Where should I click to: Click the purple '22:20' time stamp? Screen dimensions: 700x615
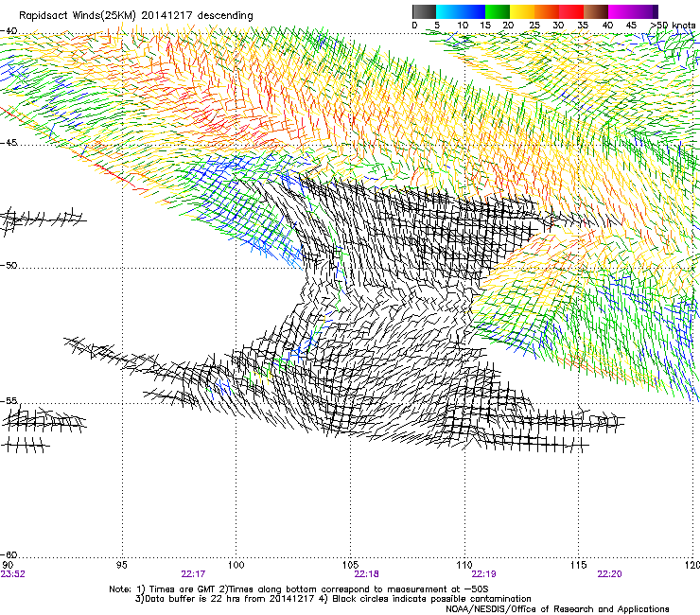click(x=609, y=574)
